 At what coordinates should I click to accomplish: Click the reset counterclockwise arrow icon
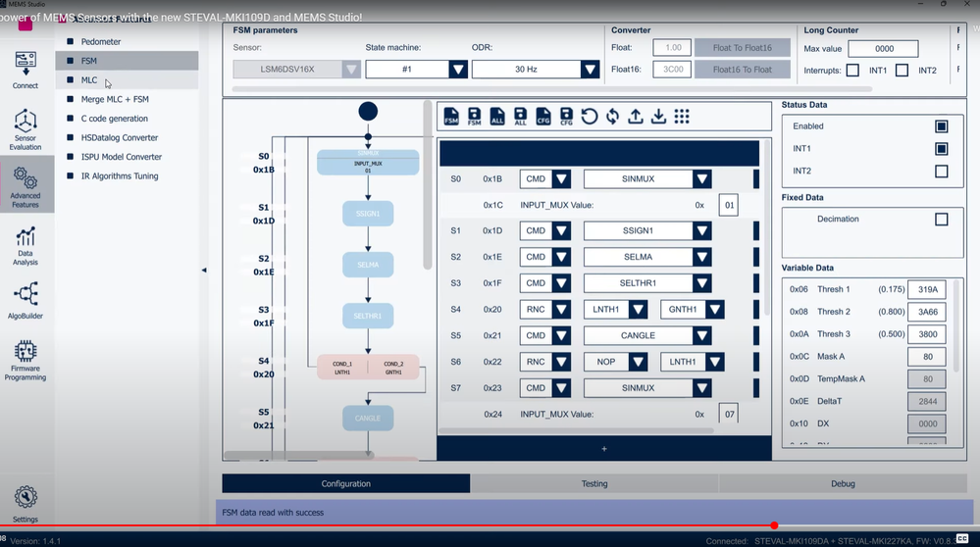[590, 117]
